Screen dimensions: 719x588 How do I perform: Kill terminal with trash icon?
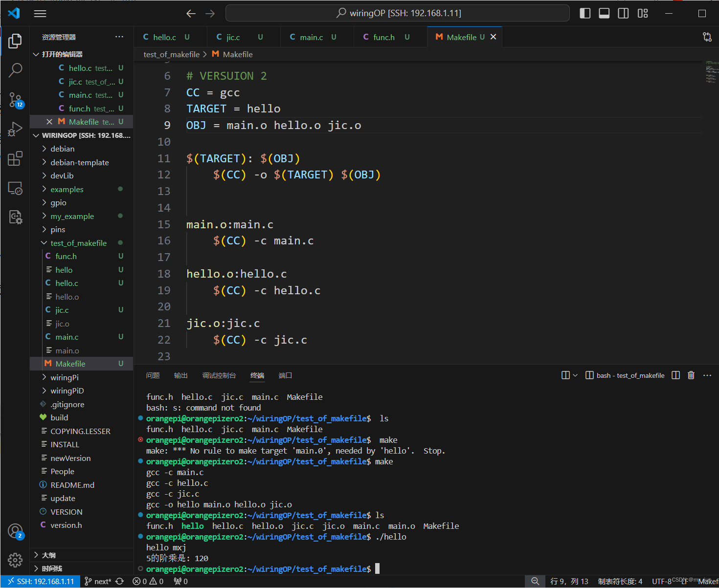pos(691,375)
